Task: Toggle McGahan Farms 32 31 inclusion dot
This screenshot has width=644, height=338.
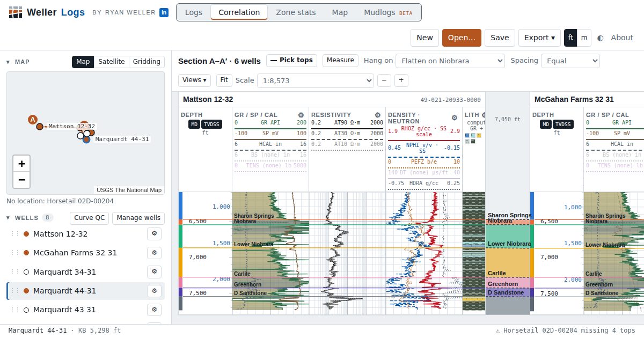Action: pyautogui.click(x=26, y=253)
